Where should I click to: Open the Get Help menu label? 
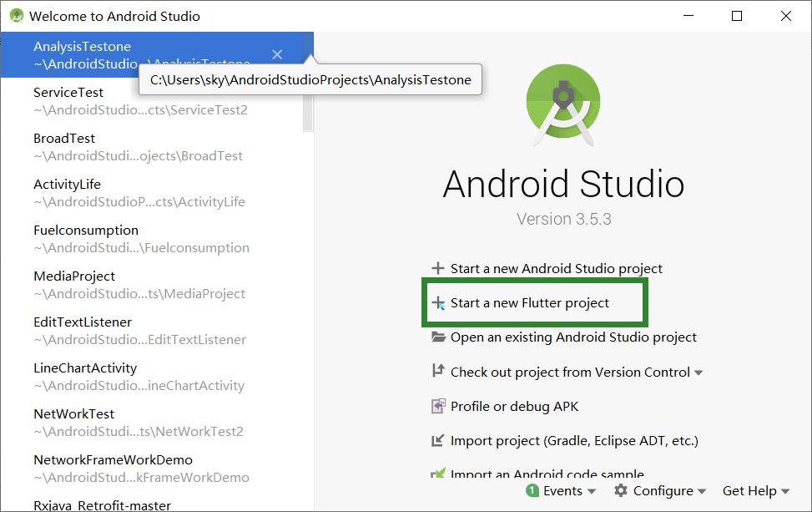pos(749,491)
